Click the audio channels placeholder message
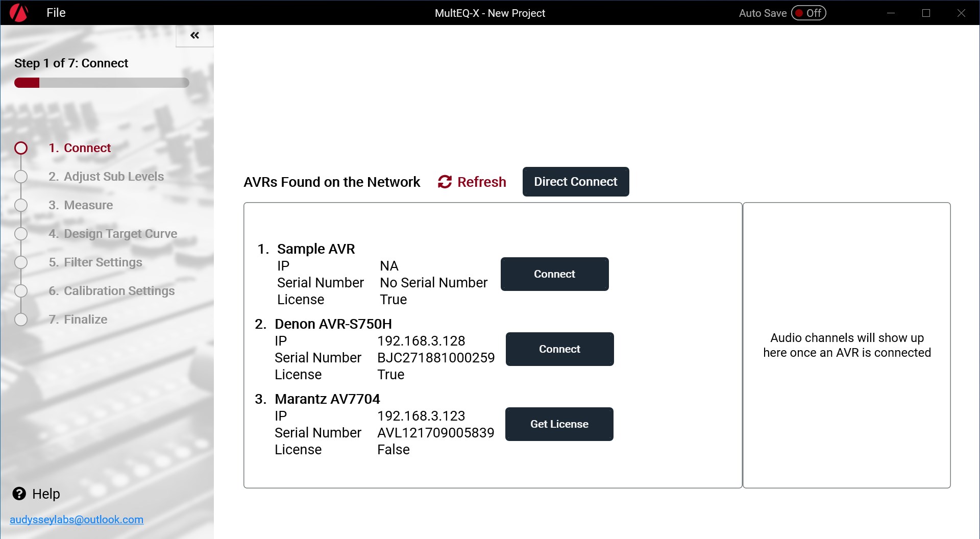This screenshot has height=539, width=980. tap(847, 345)
